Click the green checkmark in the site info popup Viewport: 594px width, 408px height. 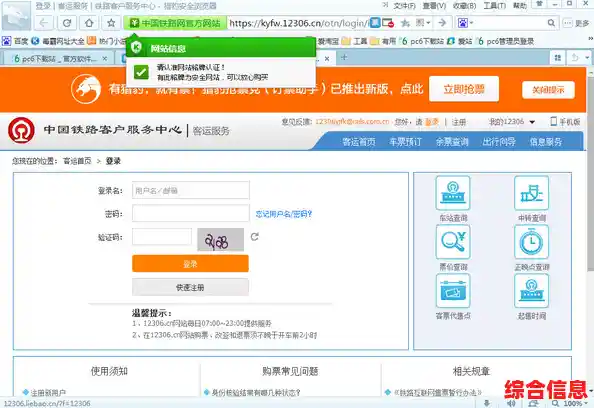(x=141, y=72)
